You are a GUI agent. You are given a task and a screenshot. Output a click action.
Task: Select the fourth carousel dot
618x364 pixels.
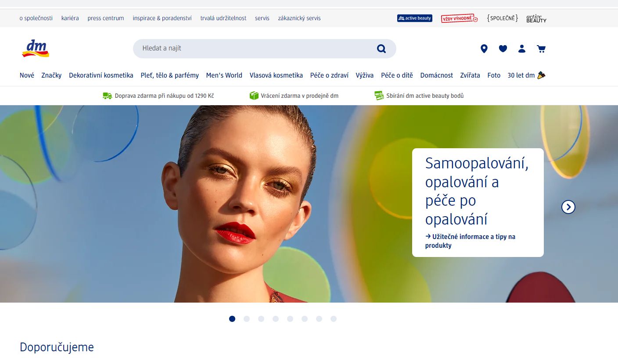(276, 319)
